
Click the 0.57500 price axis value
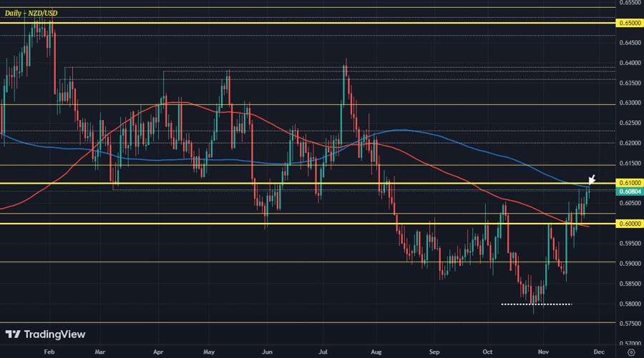[630, 323]
